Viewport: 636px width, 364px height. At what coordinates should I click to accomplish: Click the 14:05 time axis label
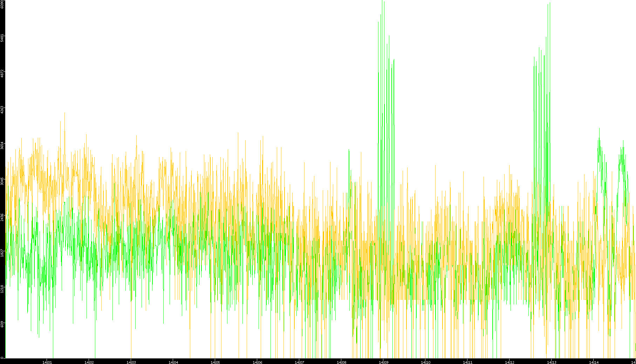point(215,362)
